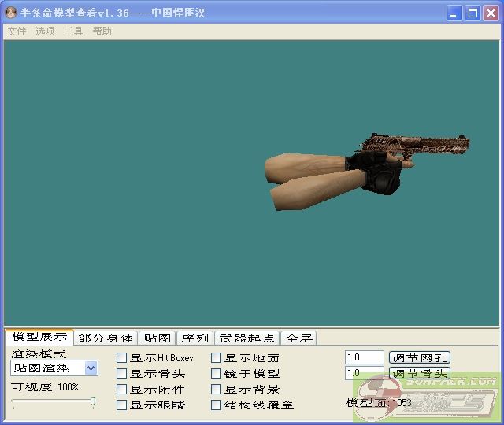Viewport: 504px width, 425px height.
Task: Enable the 显示Hit Boxes checkbox
Action: [x=122, y=358]
